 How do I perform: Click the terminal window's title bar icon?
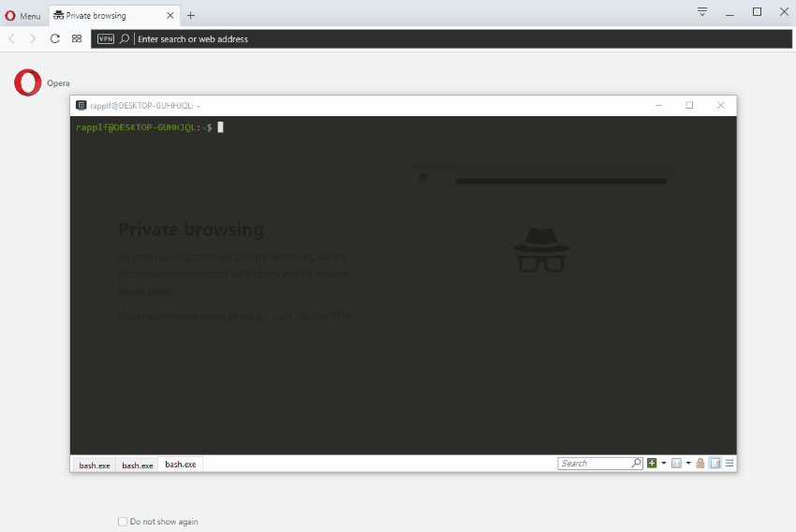pyautogui.click(x=81, y=105)
